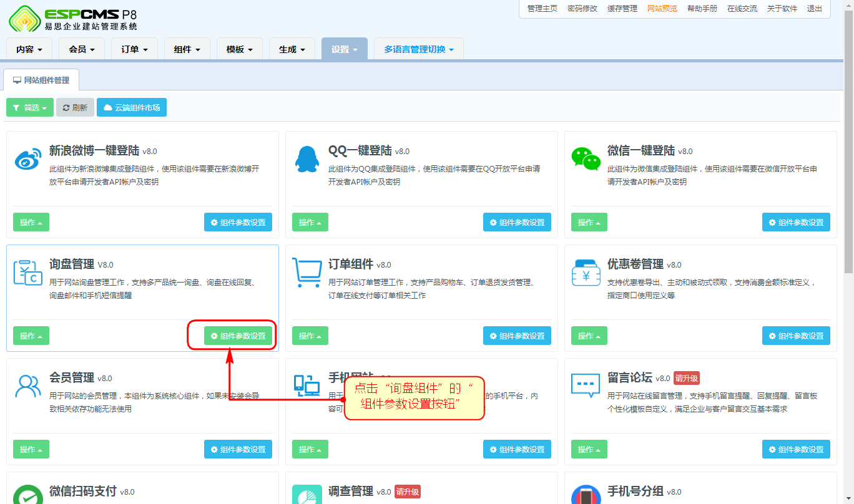Click the phone number group (手机号分组) icon
The height and width of the screenshot is (504, 854).
click(x=586, y=495)
